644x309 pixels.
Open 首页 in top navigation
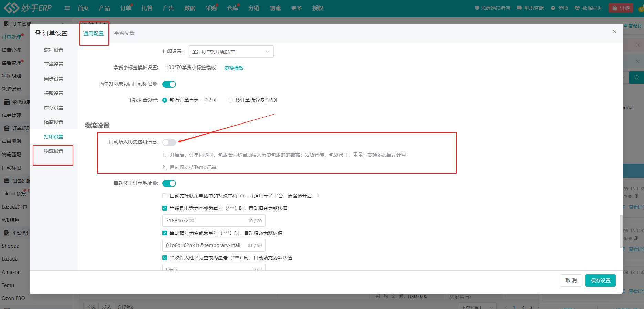coord(83,8)
